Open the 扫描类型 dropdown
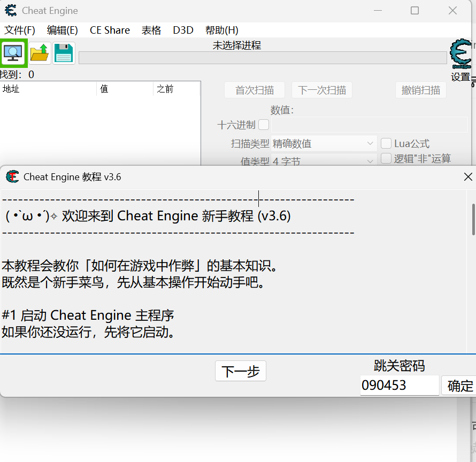The height and width of the screenshot is (462, 476). click(324, 143)
